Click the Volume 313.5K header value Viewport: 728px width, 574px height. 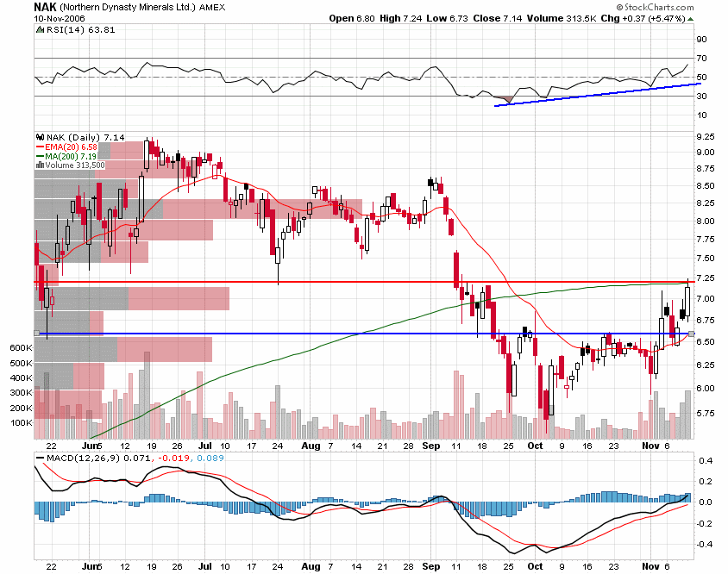coord(562,19)
